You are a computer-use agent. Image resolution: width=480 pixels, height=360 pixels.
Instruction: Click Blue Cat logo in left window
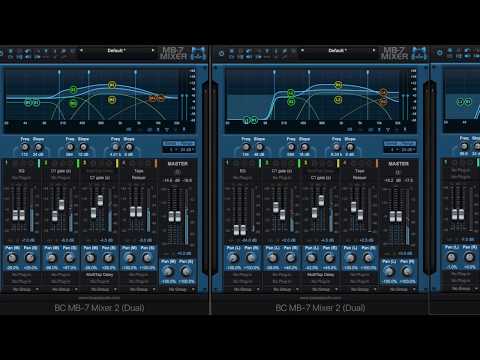(x=198, y=53)
